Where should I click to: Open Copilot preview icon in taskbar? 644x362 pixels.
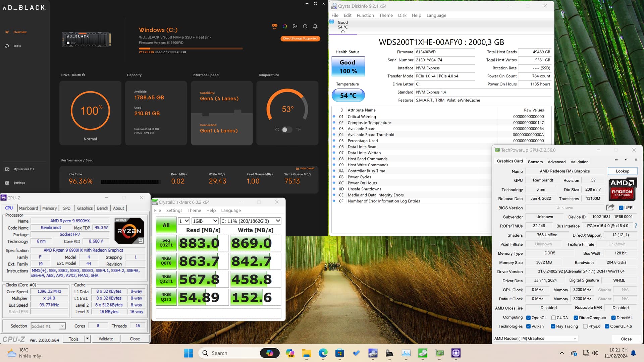click(290, 353)
